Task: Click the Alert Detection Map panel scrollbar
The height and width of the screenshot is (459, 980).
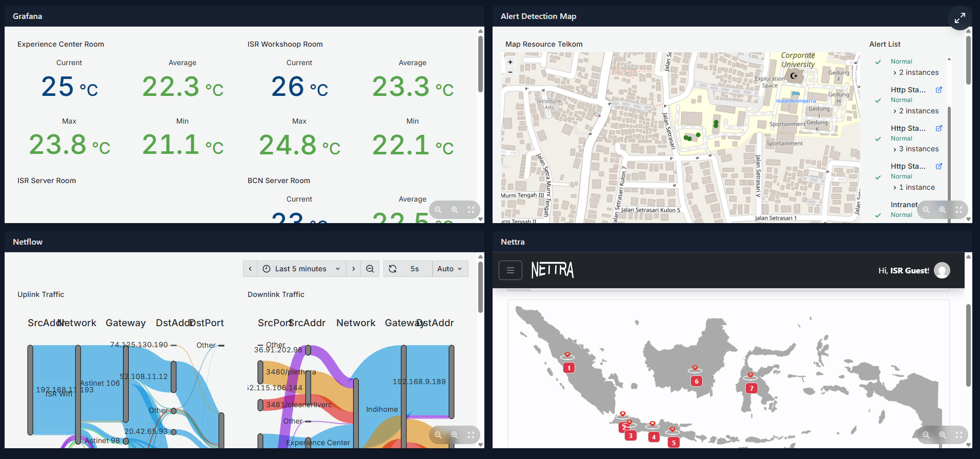Action: (968, 60)
